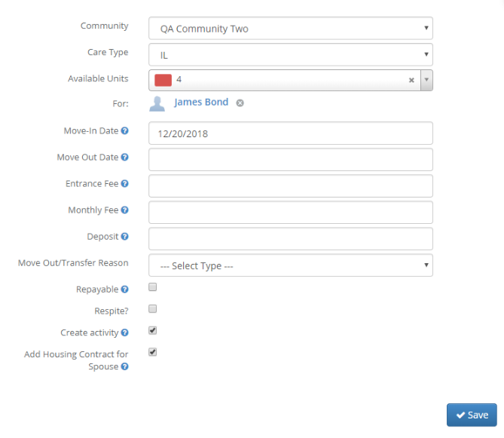Focus the Entrance Fee field
Screen dimensions: 504x438
(291, 186)
